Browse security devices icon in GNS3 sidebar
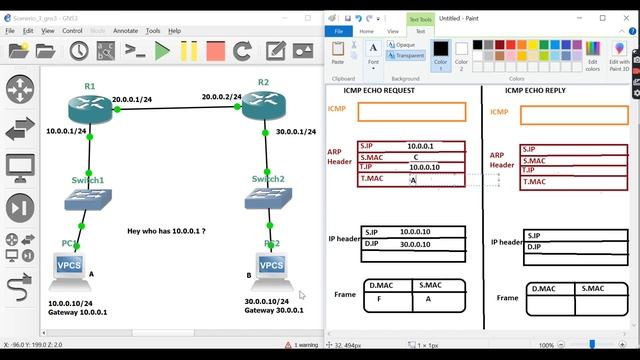Image resolution: width=640 pixels, height=360 pixels. pos(20,208)
